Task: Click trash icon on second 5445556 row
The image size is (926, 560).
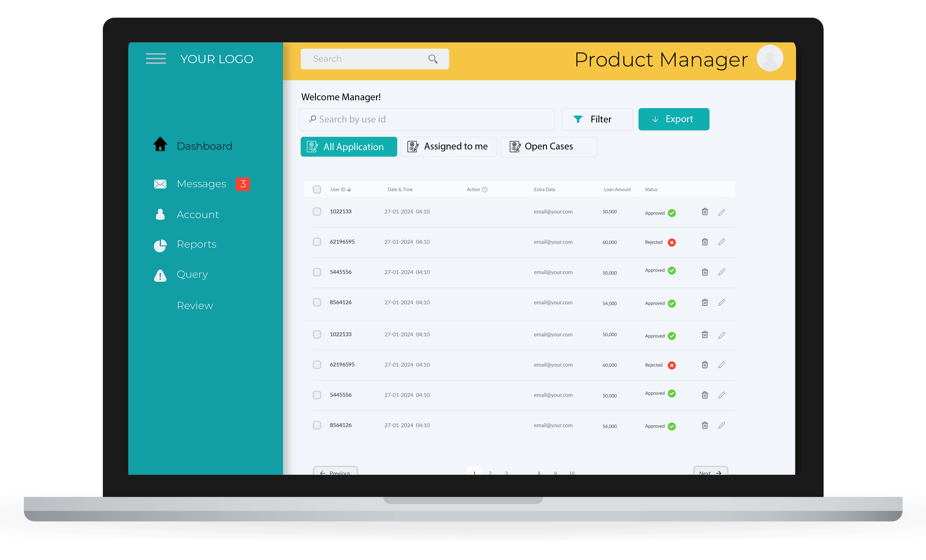Action: [x=705, y=395]
